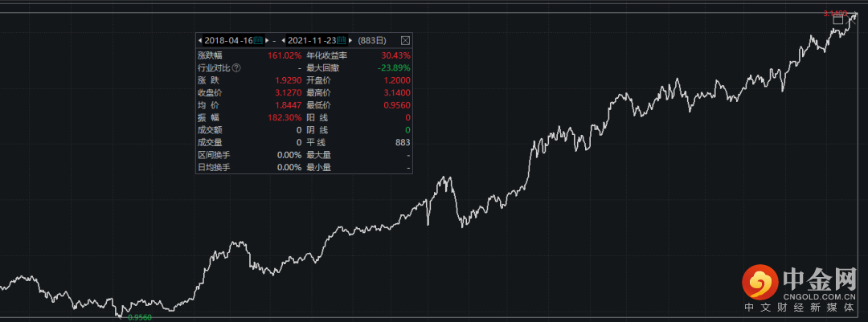Click the 最大量 label
The width and height of the screenshot is (868, 322).
tap(319, 155)
